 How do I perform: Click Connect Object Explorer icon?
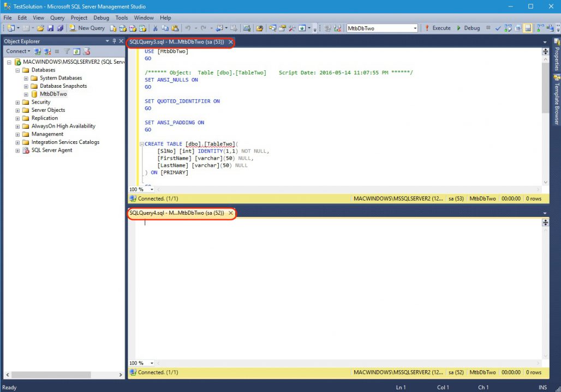click(38, 51)
